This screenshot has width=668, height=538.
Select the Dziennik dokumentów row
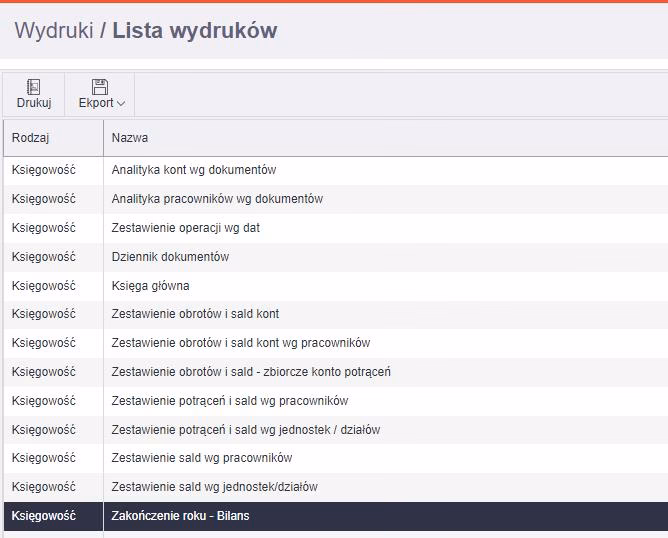click(x=336, y=257)
